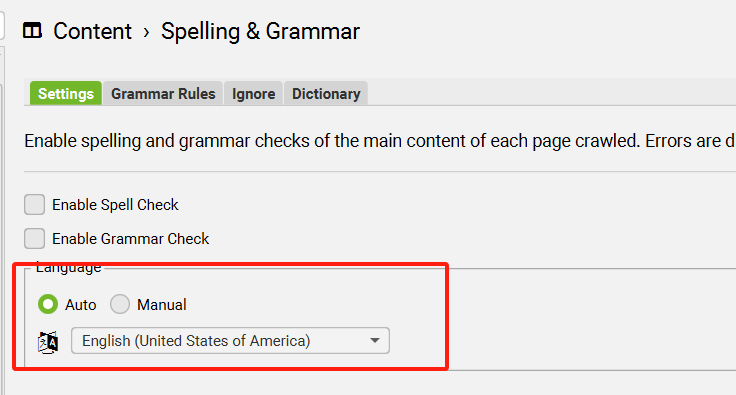This screenshot has width=736, height=395.
Task: Enable Grammar Check checkbox
Action: [34, 238]
